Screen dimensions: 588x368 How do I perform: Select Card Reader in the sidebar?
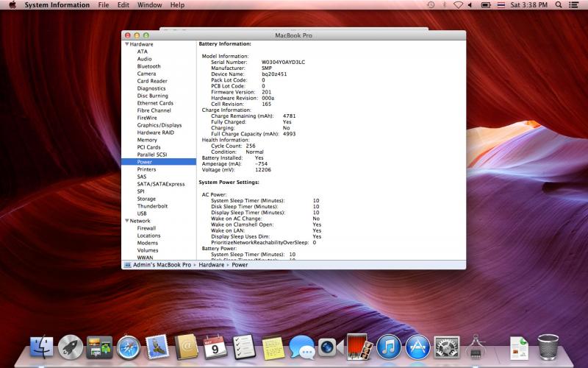[152, 81]
